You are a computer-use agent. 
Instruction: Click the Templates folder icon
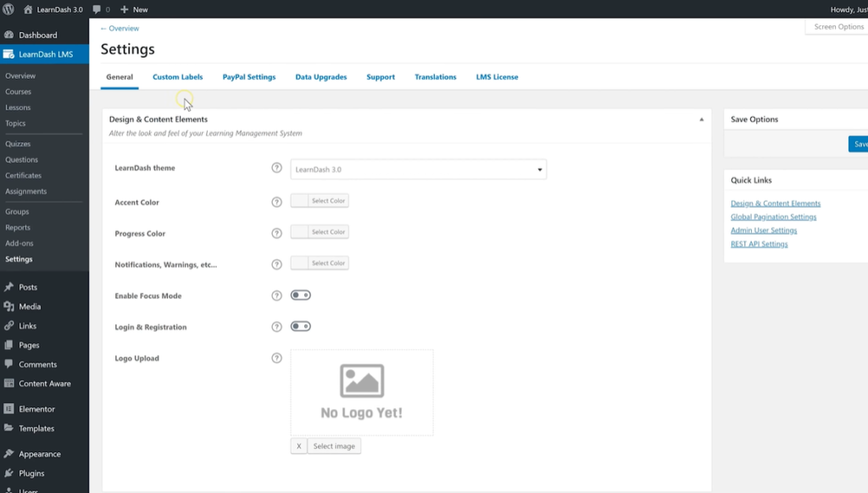point(8,429)
